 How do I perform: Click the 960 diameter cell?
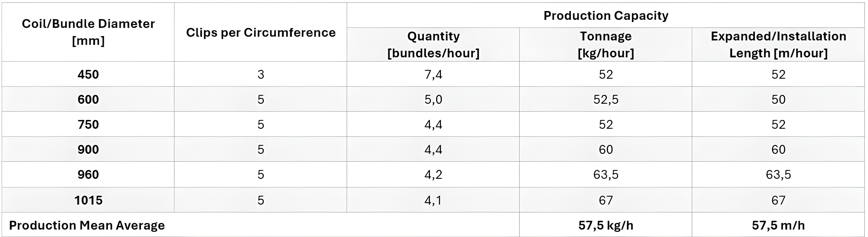point(88,174)
